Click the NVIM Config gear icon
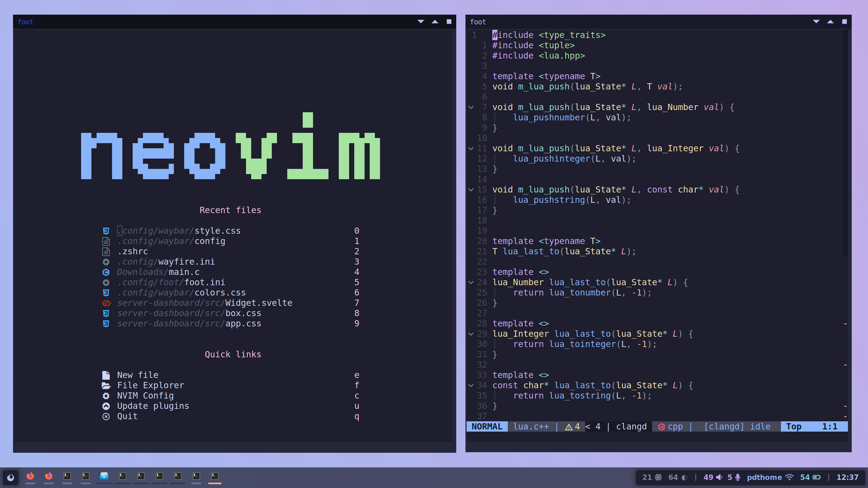The width and height of the screenshot is (868, 488). (106, 396)
